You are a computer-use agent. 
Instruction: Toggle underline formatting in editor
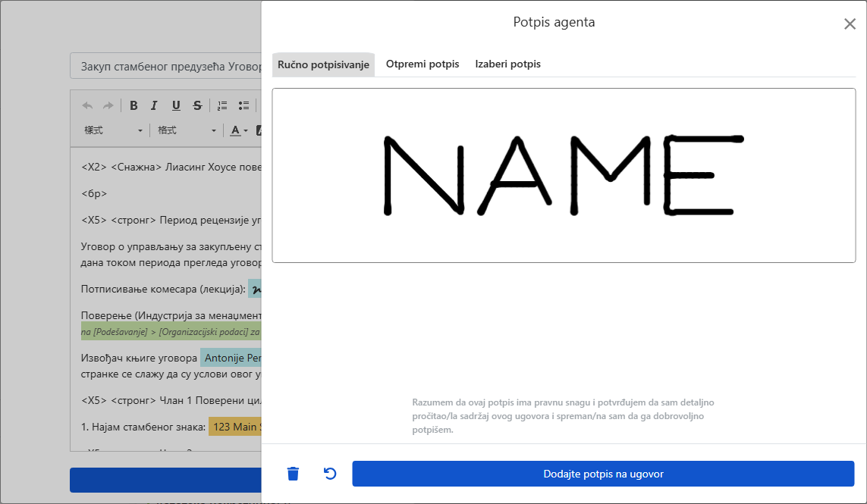(176, 105)
